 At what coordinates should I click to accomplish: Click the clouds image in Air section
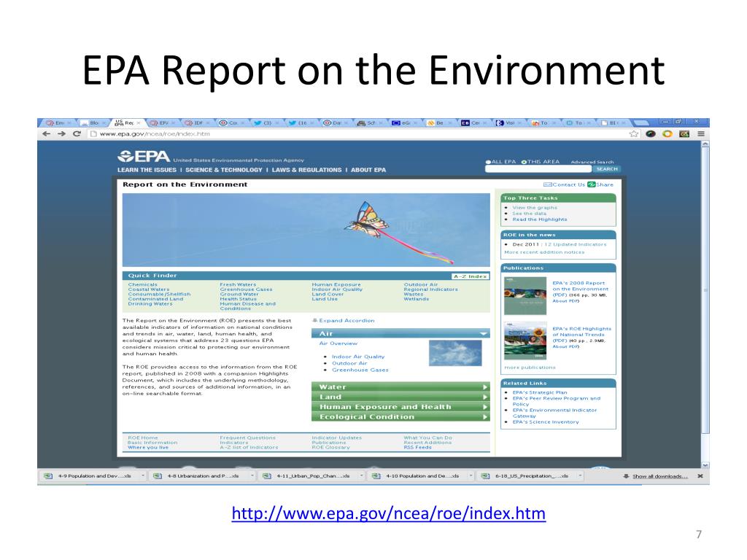coord(455,353)
